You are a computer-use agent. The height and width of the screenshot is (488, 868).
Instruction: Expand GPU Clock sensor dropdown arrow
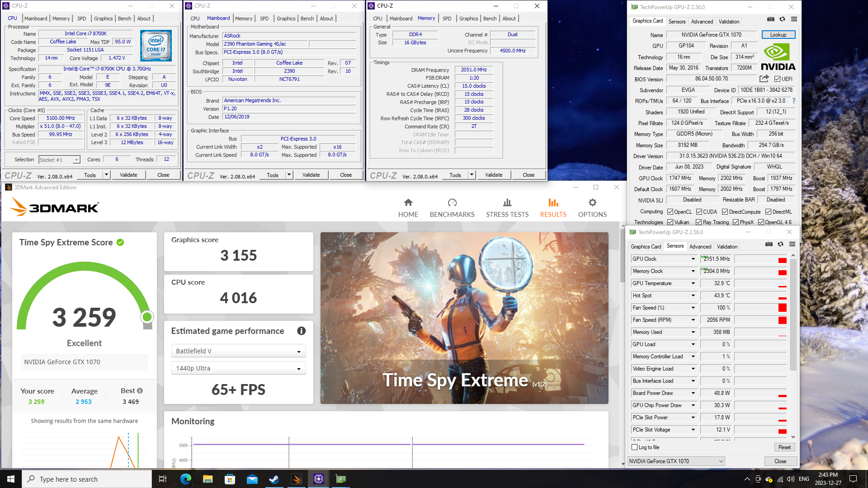pos(693,259)
